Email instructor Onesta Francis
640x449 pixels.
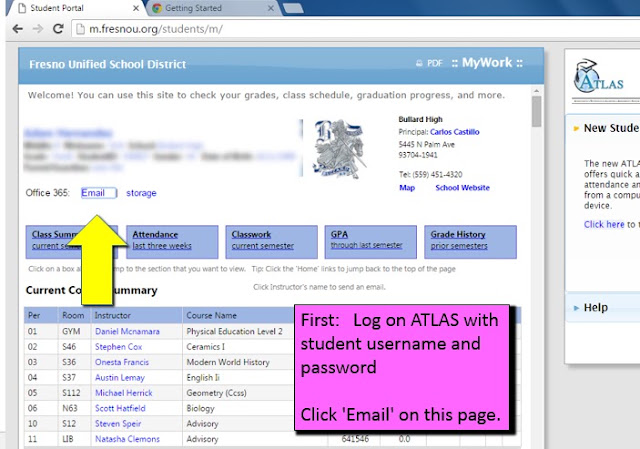122,362
